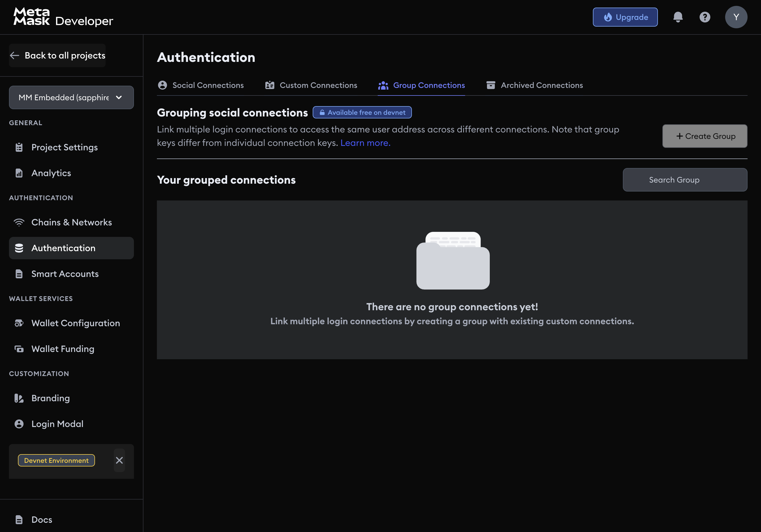
Task: Open Smart Accounts page
Action: point(71,274)
